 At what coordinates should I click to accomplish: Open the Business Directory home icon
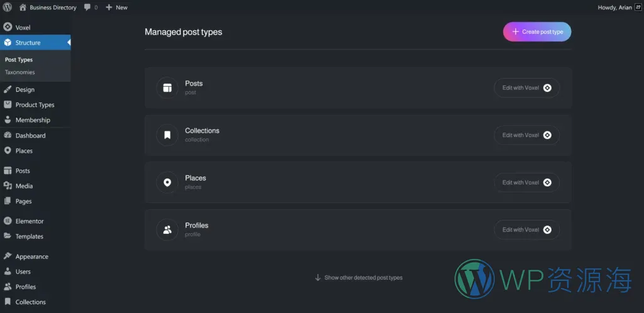click(23, 8)
